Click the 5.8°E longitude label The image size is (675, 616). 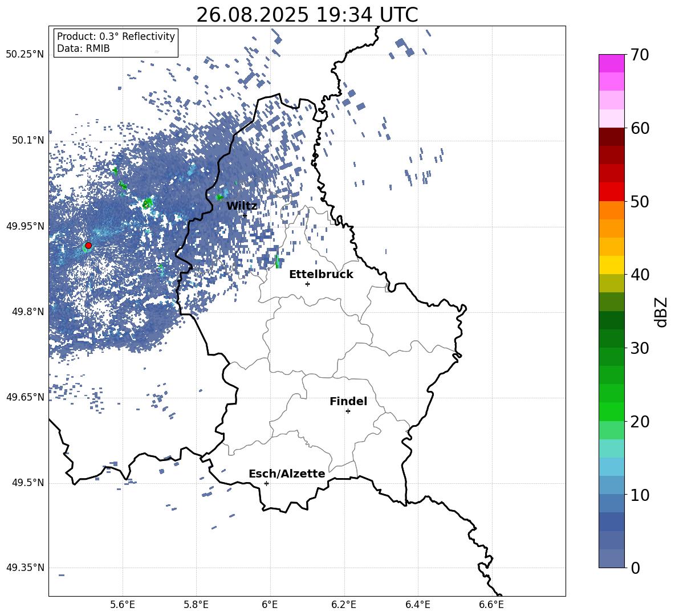click(x=196, y=605)
